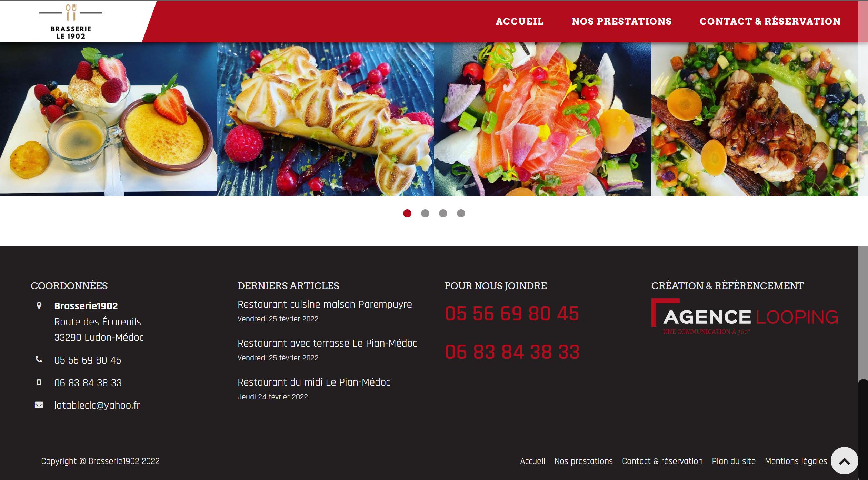Select the second carousel dot
This screenshot has width=868, height=480.
tap(425, 213)
